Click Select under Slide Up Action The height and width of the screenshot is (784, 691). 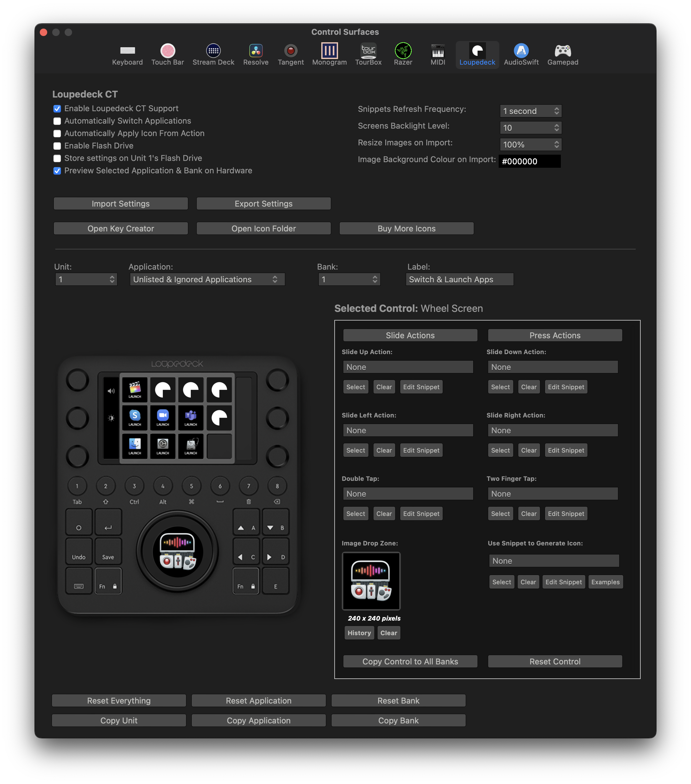[x=356, y=387]
